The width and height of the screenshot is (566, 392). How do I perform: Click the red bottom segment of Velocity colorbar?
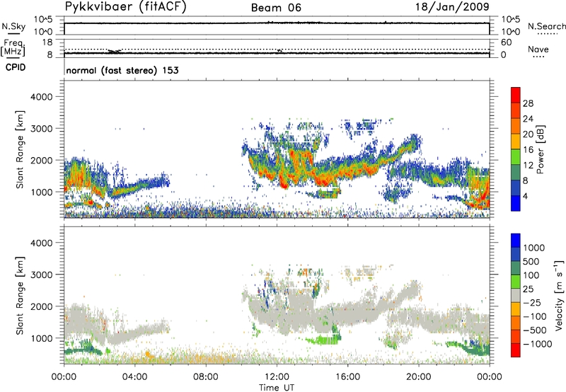(x=516, y=350)
